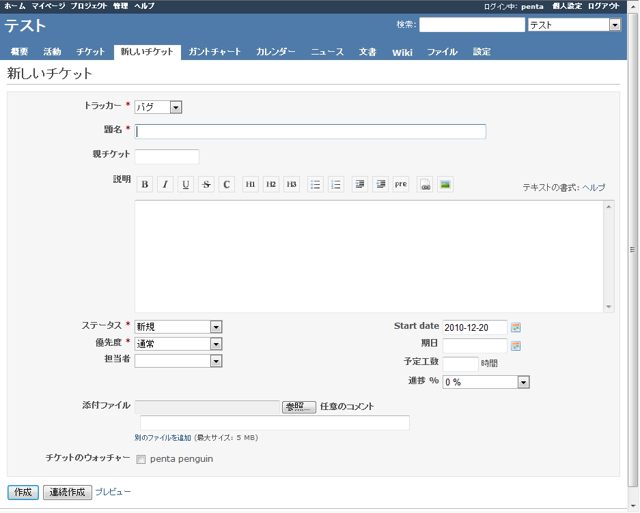
Task: Check penta penguin watcher checkbox
Action: [x=141, y=460]
